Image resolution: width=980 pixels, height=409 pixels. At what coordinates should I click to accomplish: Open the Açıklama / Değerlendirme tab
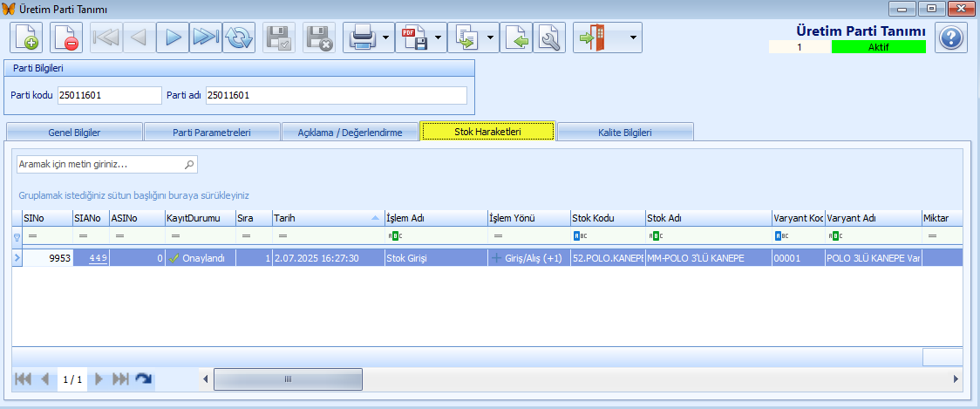point(350,133)
